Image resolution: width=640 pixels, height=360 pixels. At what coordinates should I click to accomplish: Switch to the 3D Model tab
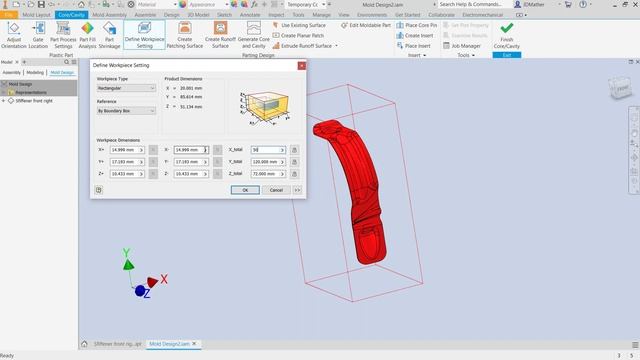tap(198, 15)
